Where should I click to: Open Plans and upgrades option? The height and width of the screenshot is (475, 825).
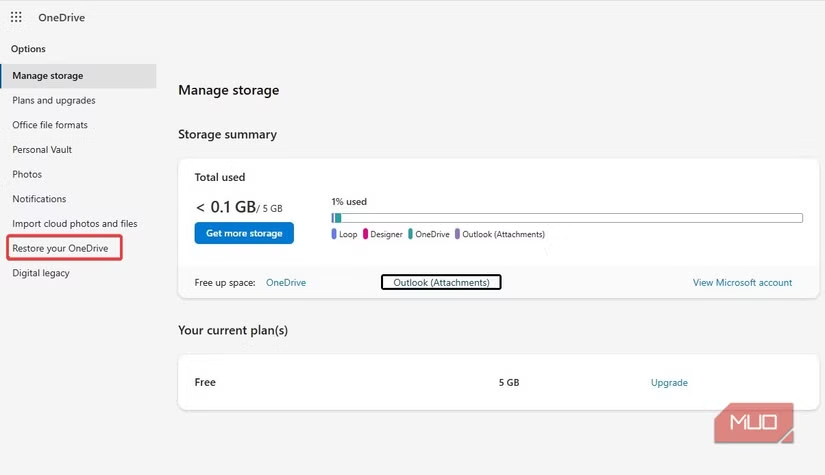coord(54,100)
